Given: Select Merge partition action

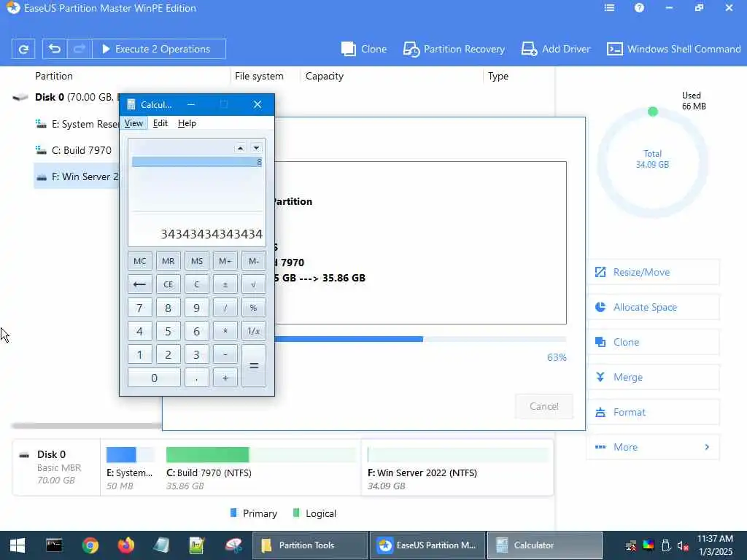Looking at the screenshot, I should 653,377.
